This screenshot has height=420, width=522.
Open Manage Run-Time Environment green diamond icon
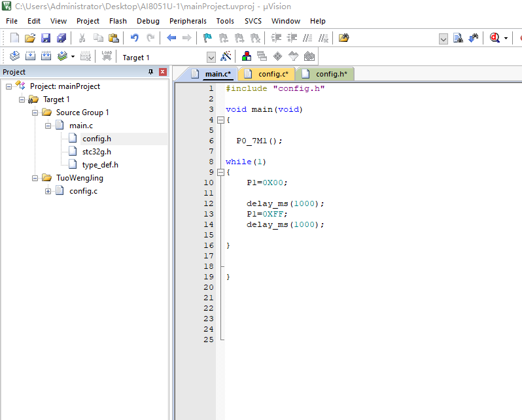coord(277,56)
